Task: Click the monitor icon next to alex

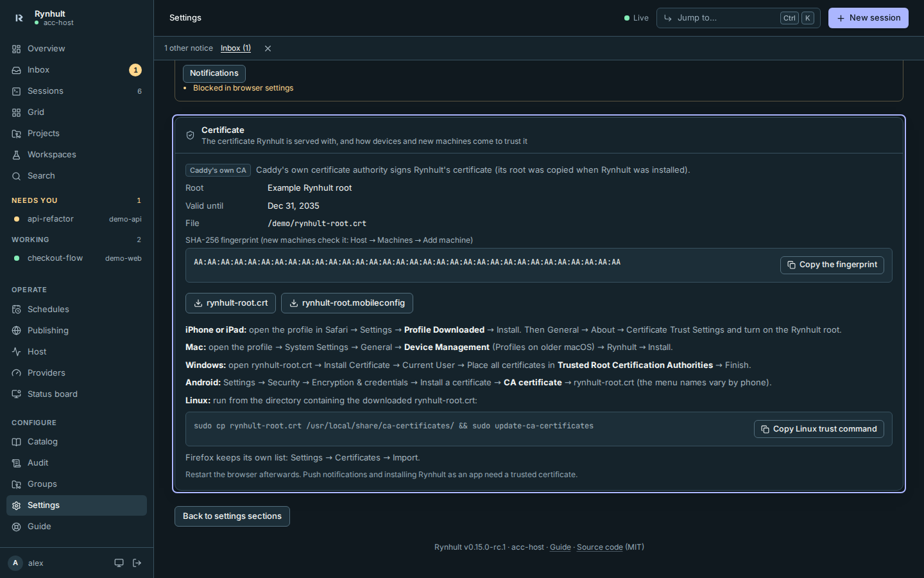Action: (x=119, y=563)
